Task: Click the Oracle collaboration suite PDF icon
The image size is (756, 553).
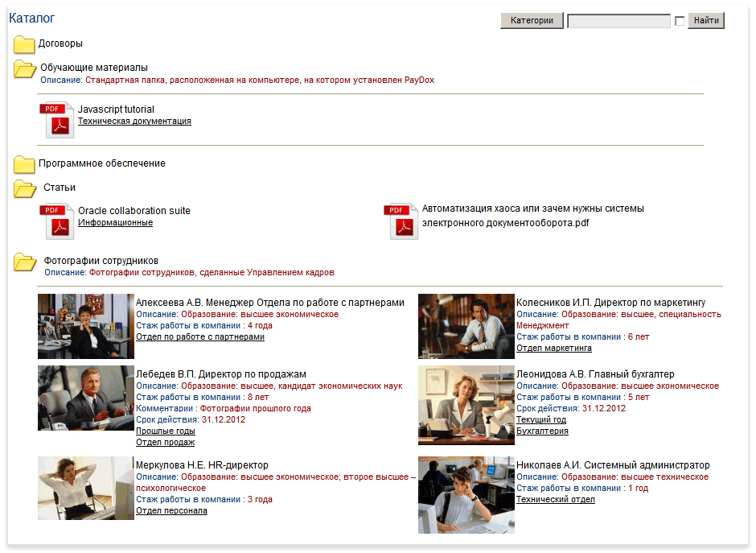Action: pos(57,221)
